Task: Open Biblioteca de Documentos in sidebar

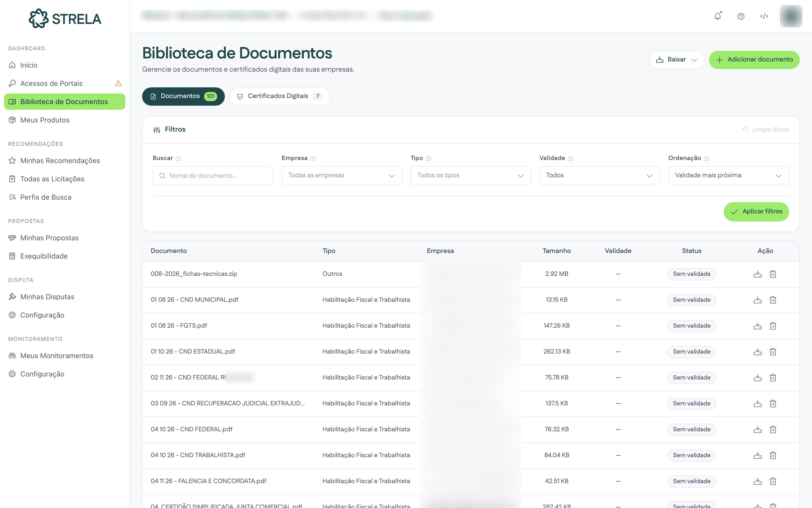Action: (64, 101)
